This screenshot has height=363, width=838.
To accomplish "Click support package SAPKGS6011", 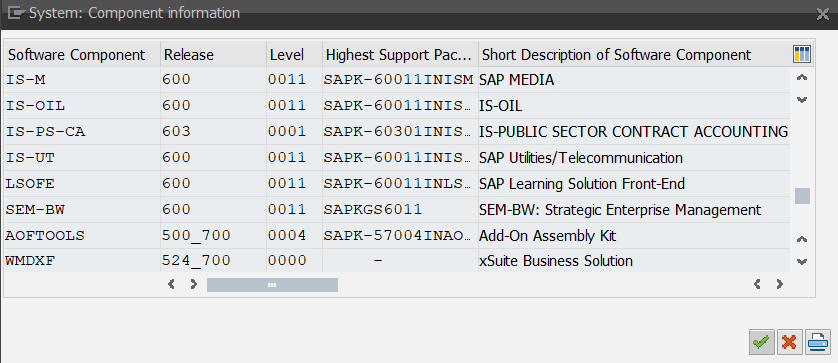I will point(400,210).
